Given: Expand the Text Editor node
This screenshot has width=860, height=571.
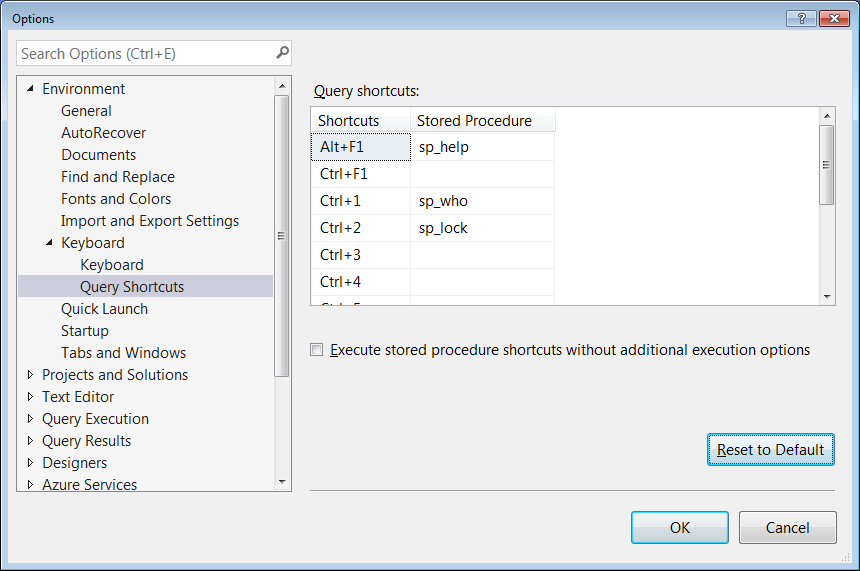Looking at the screenshot, I should pos(30,397).
